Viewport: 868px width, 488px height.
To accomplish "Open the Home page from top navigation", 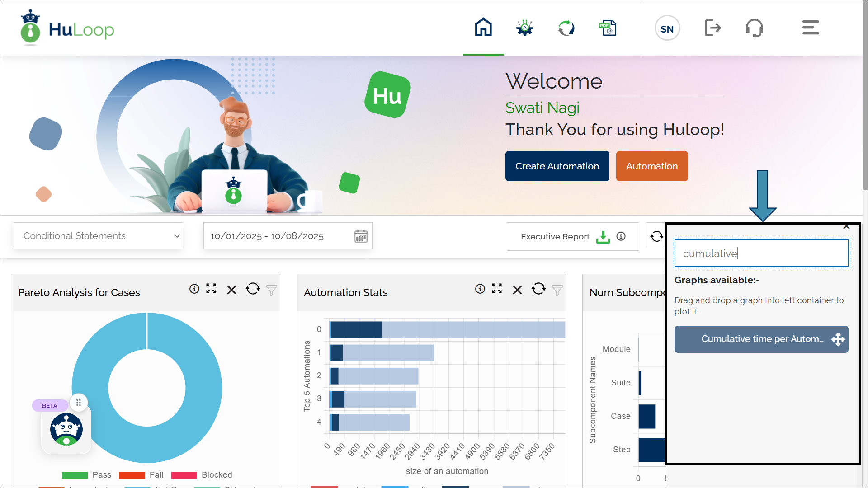I will (483, 28).
